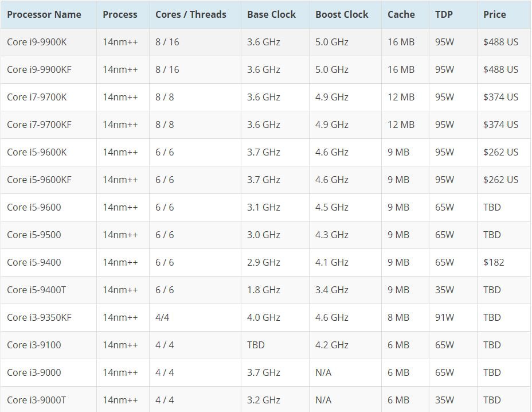532x412 pixels.
Task: Select the Core i5-9400T name cell
Action: pos(36,290)
